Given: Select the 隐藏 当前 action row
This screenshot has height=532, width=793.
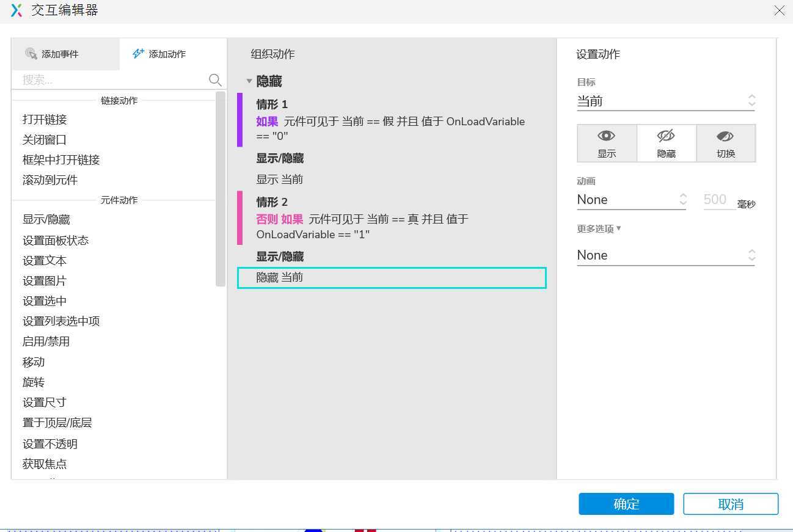Looking at the screenshot, I should (x=391, y=278).
